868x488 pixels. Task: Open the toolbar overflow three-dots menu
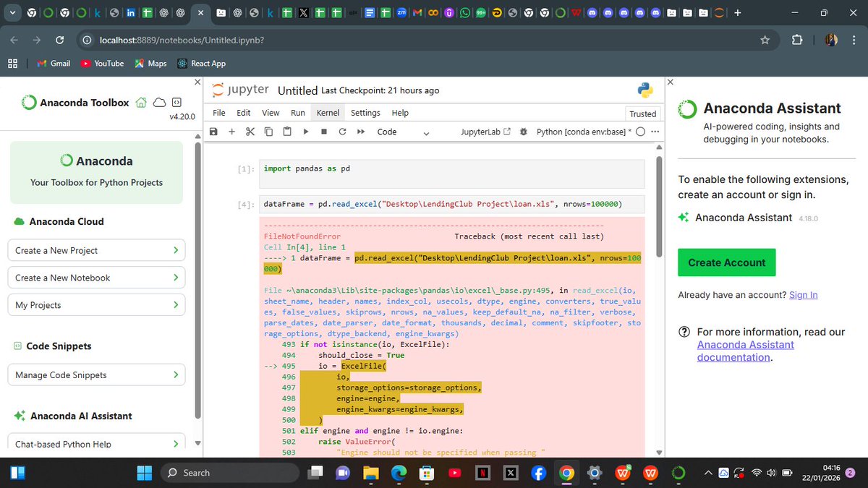655,132
